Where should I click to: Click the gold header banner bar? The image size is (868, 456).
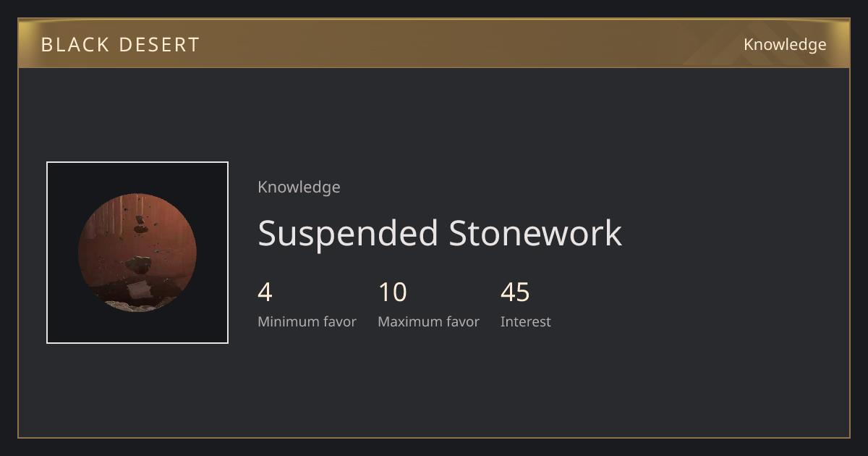point(434,44)
